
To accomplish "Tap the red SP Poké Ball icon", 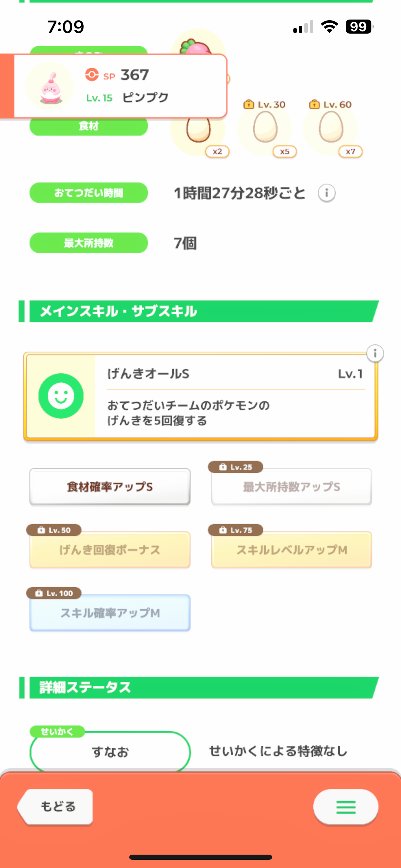I will [92, 74].
